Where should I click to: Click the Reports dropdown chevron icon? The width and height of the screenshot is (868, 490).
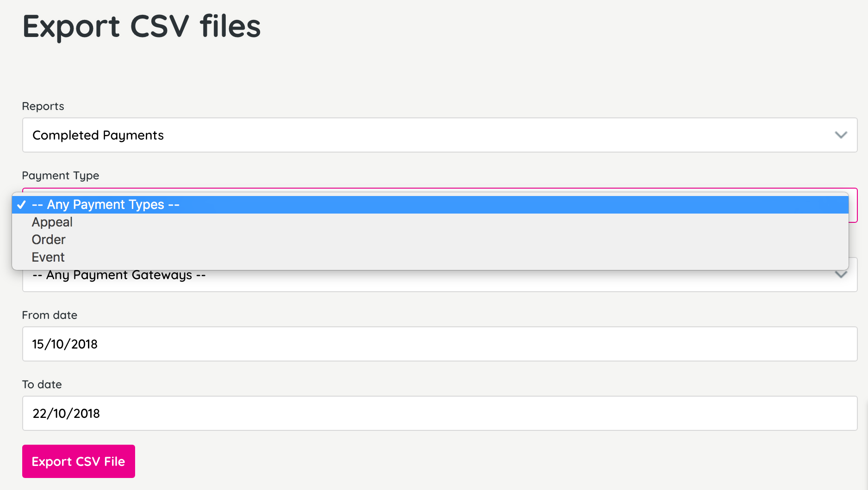pos(841,135)
